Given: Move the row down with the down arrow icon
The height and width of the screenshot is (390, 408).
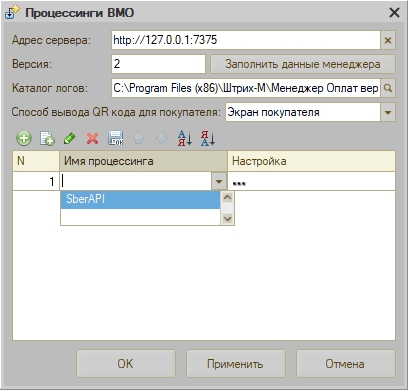Looking at the screenshot, I should [161, 138].
